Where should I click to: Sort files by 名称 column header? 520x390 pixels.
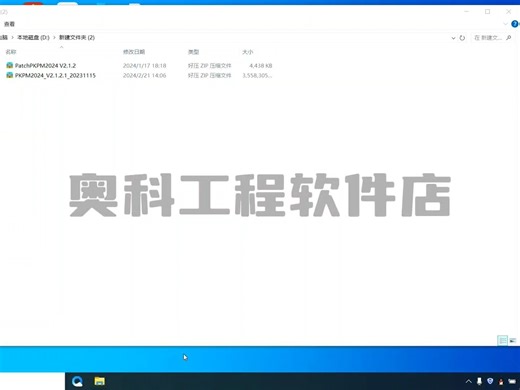(x=11, y=52)
